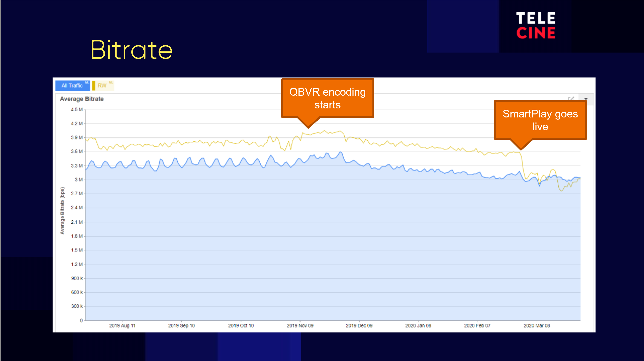
Task: Click the 0 y-axis label
Action: pyautogui.click(x=81, y=320)
